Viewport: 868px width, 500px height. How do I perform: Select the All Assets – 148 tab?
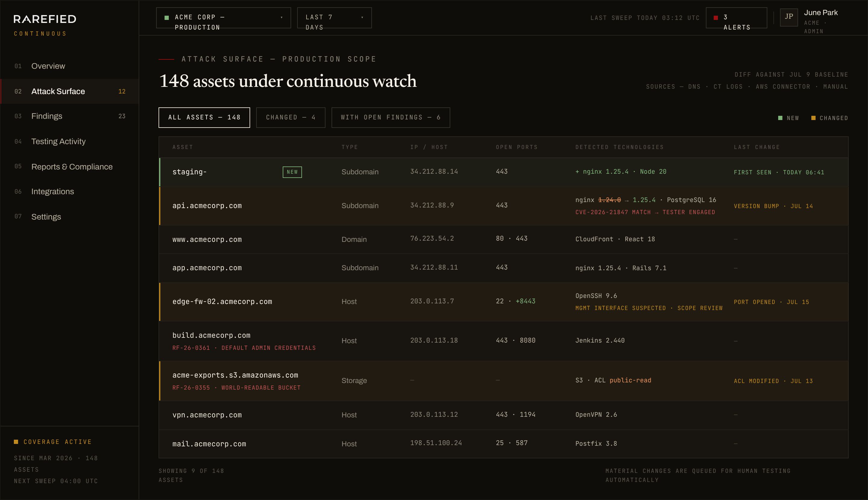[204, 117]
